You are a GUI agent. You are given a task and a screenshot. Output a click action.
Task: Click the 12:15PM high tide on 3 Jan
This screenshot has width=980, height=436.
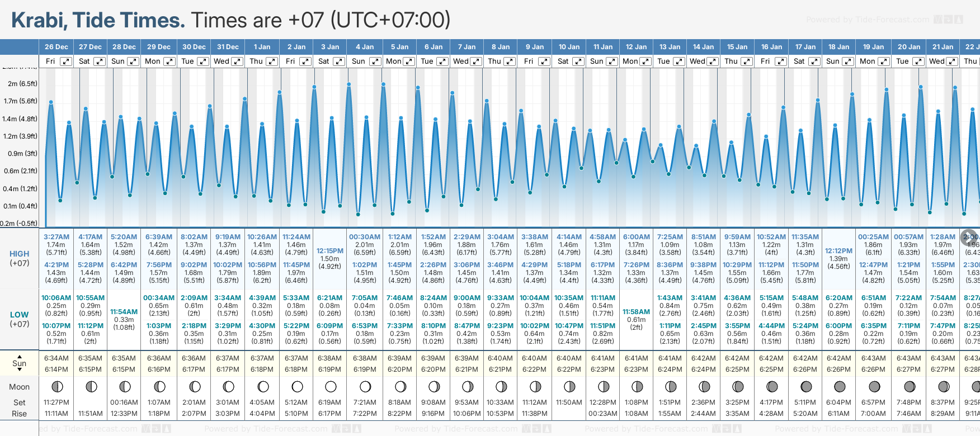click(330, 251)
